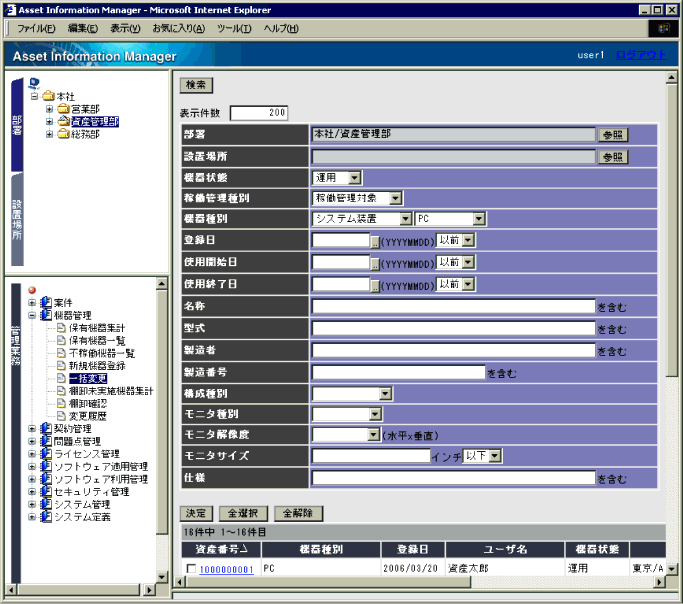Open the お気に入り(A) menu

tap(177, 28)
